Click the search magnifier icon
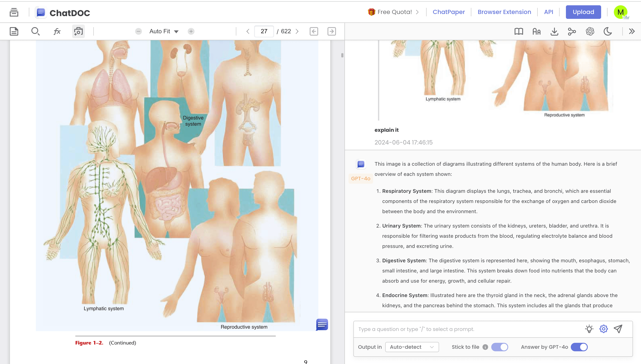Screen dimensions: 641x364 pos(35,31)
